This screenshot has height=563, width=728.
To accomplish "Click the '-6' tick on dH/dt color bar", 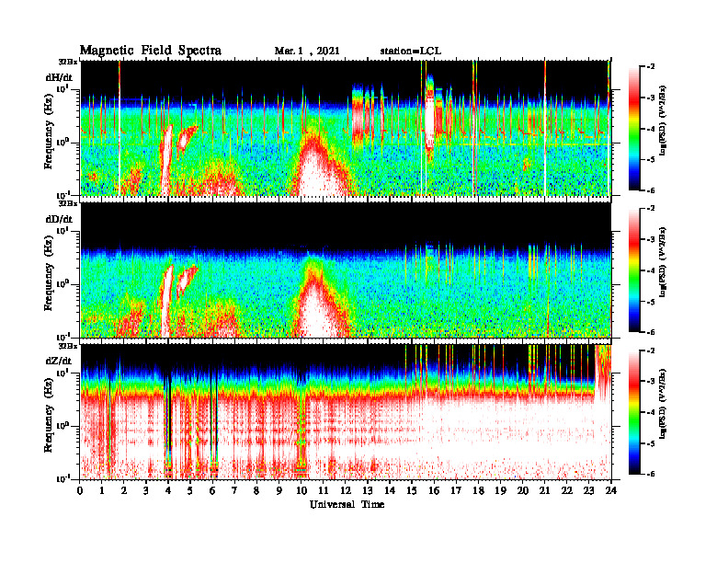I will pyautogui.click(x=651, y=190).
